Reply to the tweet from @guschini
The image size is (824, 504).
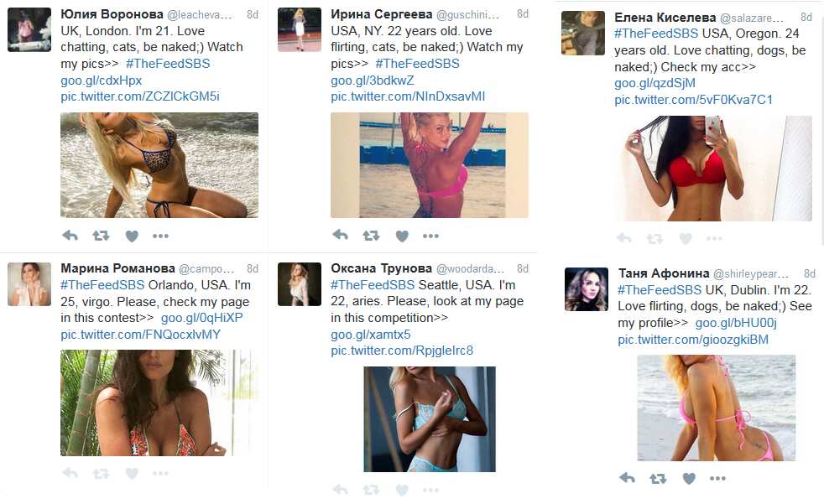pyautogui.click(x=340, y=235)
